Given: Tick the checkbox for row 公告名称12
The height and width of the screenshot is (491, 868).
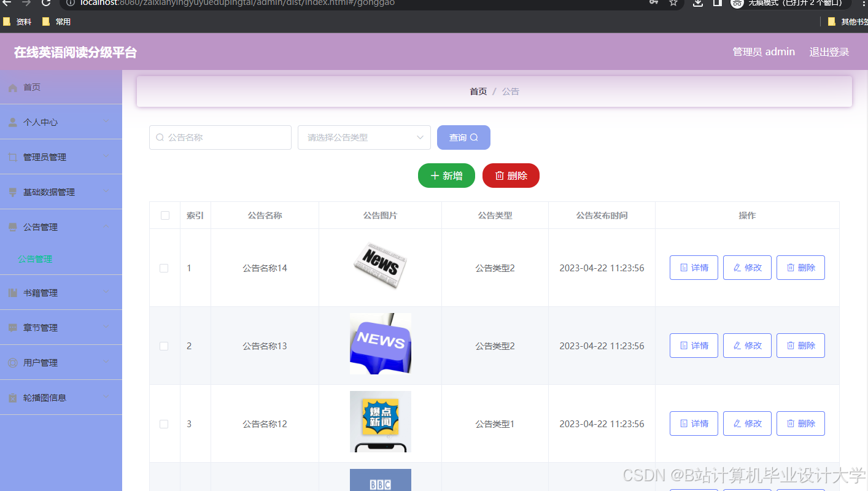Looking at the screenshot, I should (x=164, y=424).
